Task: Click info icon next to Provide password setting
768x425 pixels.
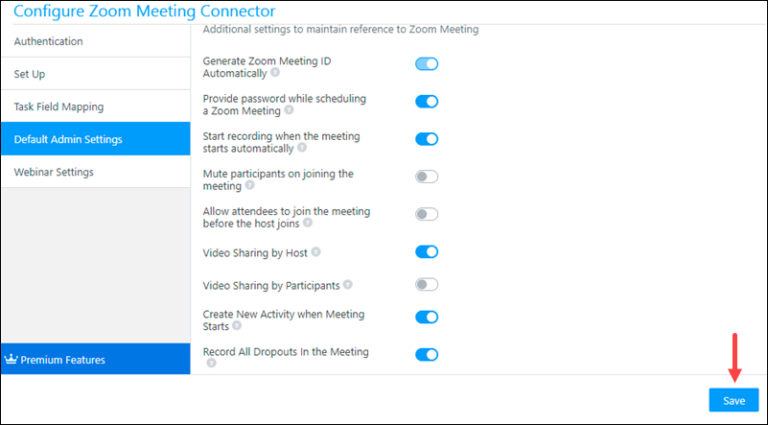Action: (289, 111)
